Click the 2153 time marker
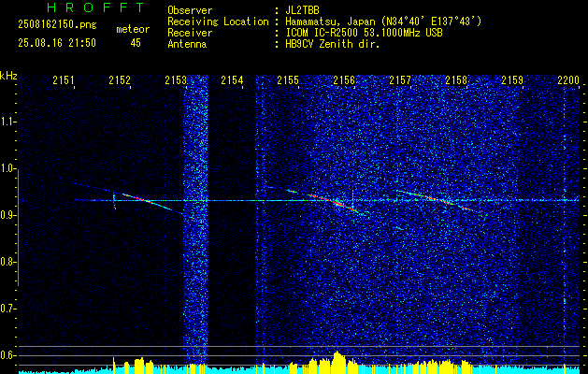 click(176, 80)
